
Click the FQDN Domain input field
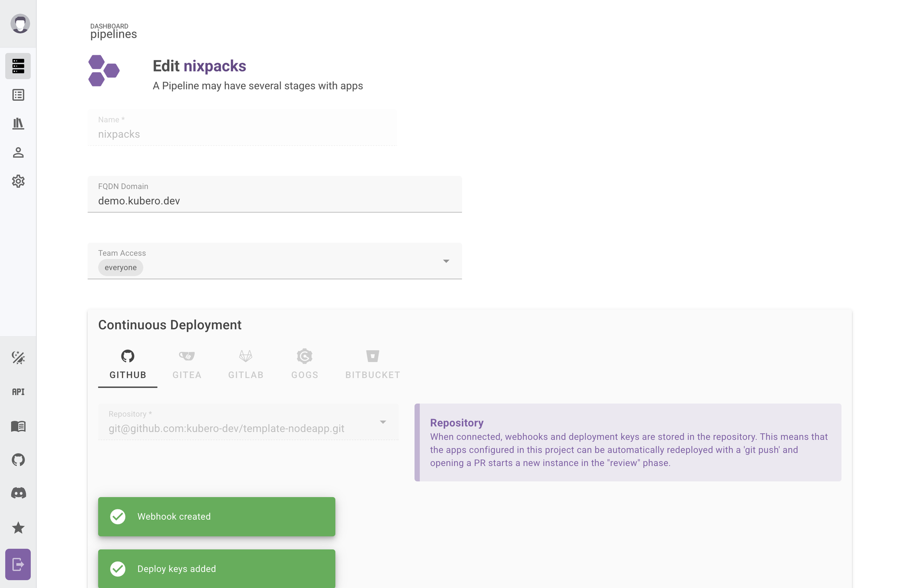[275, 194]
